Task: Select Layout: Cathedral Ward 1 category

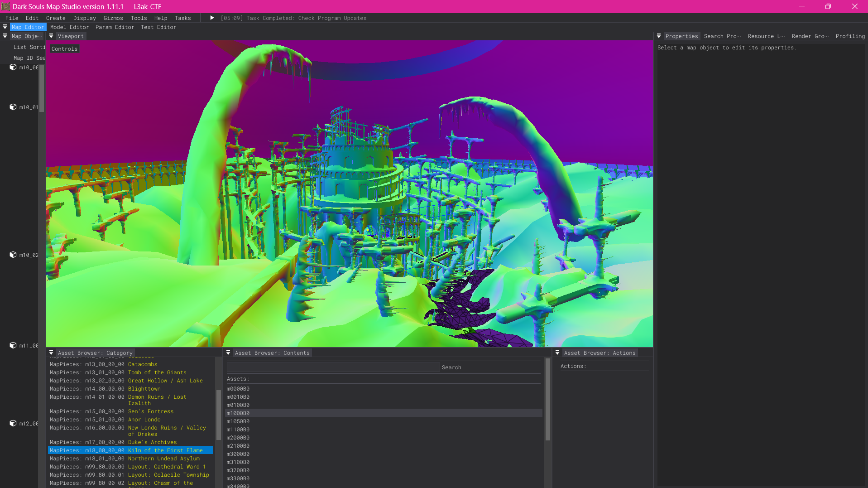Action: [x=130, y=467]
